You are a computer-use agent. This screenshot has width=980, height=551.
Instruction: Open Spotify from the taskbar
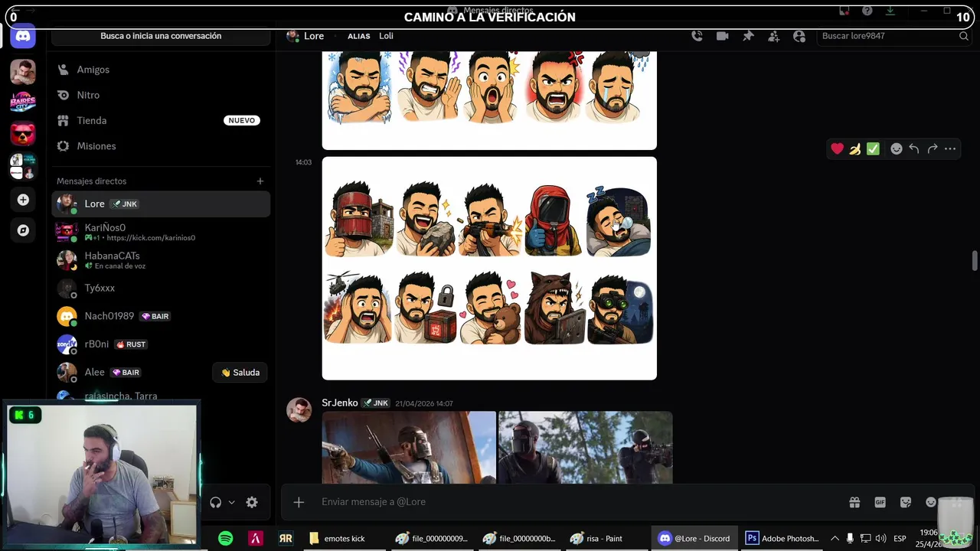click(x=226, y=538)
